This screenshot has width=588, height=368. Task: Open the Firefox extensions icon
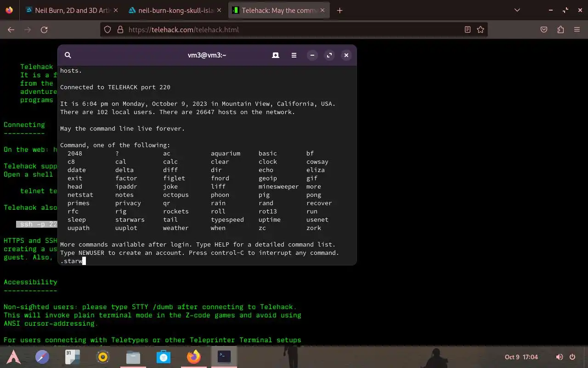click(560, 29)
